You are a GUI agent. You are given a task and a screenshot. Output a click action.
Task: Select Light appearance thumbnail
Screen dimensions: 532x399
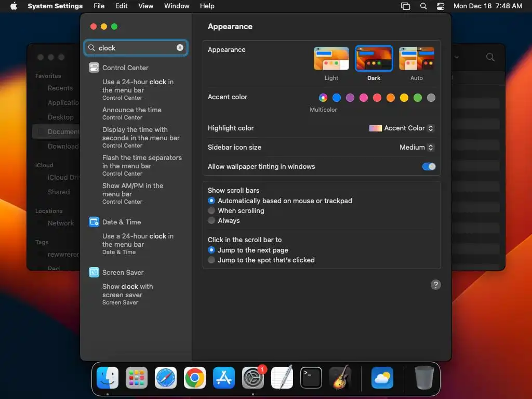[x=331, y=58]
